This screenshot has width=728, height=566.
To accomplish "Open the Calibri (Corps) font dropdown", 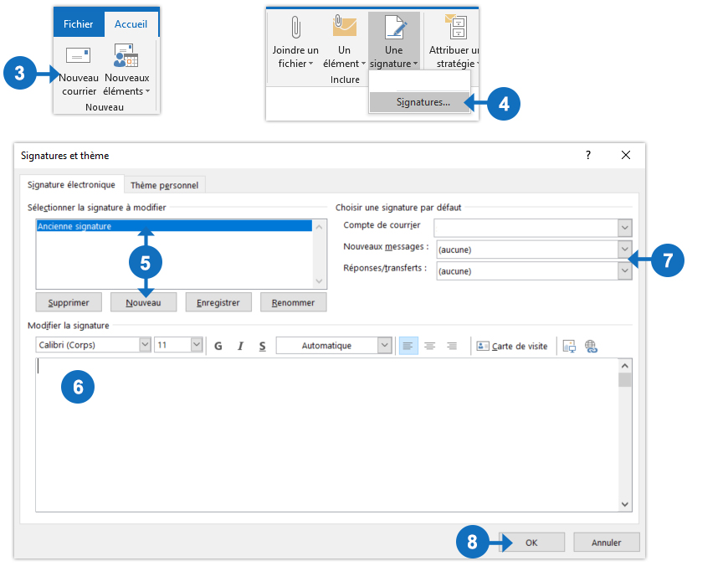I will coord(145,345).
